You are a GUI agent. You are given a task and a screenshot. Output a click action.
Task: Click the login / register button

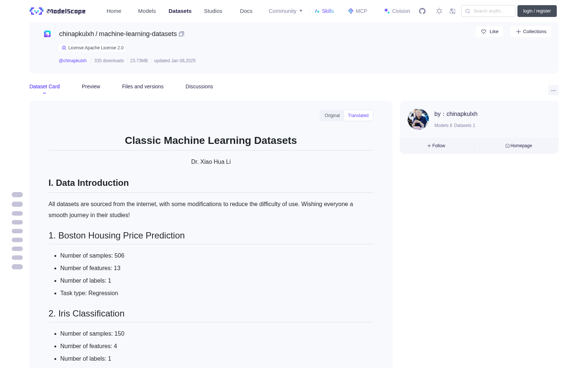pyautogui.click(x=537, y=11)
